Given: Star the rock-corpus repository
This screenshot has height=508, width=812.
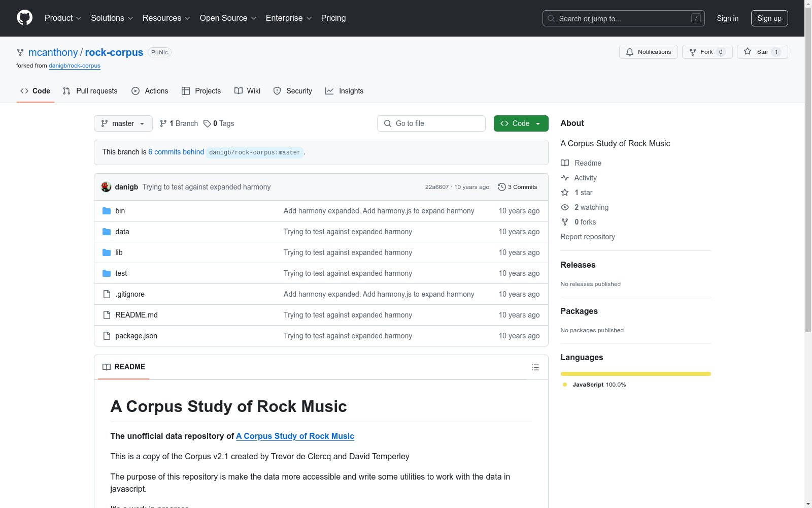Looking at the screenshot, I should pyautogui.click(x=762, y=52).
